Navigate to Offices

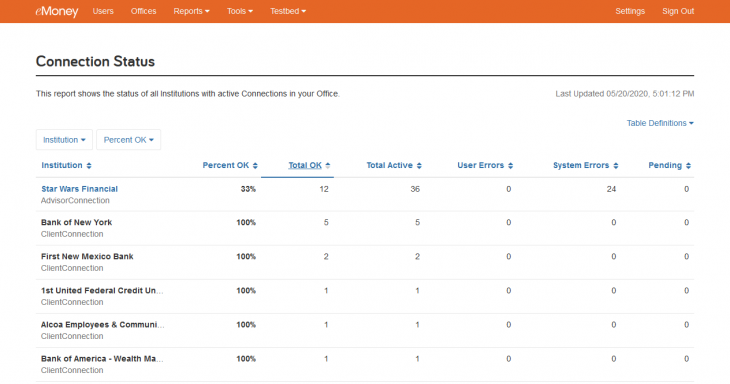point(143,11)
